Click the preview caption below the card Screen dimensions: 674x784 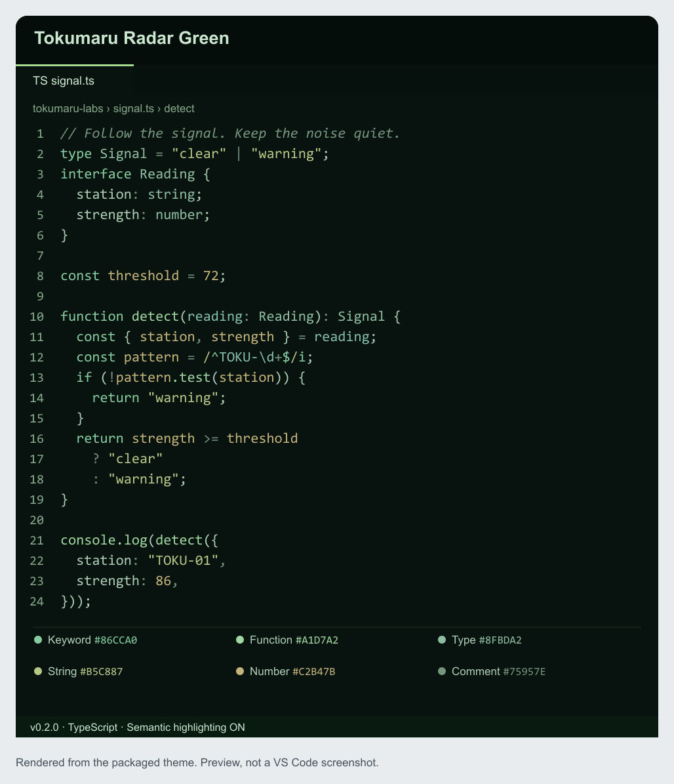pos(197,762)
